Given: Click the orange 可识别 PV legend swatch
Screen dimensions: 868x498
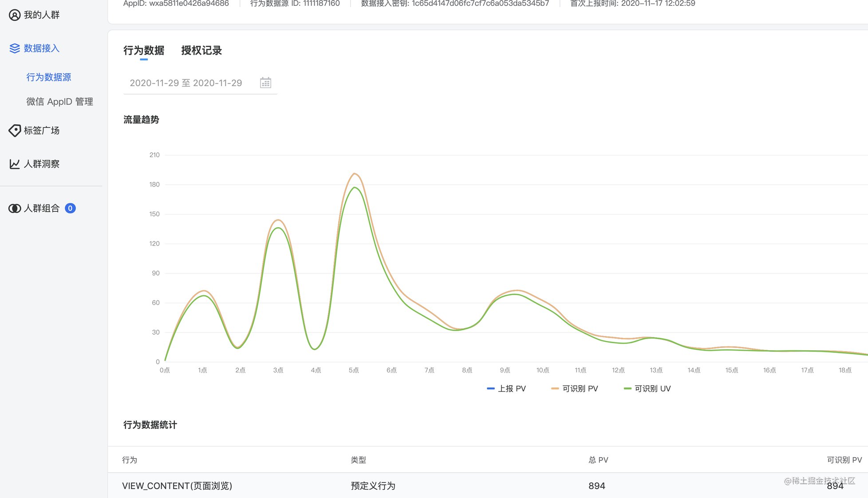Looking at the screenshot, I should tap(555, 389).
